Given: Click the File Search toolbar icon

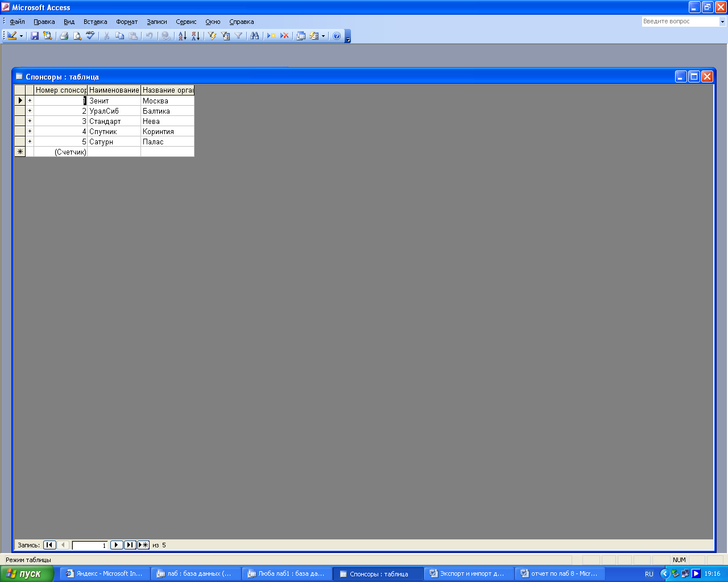Looking at the screenshot, I should 48,36.
